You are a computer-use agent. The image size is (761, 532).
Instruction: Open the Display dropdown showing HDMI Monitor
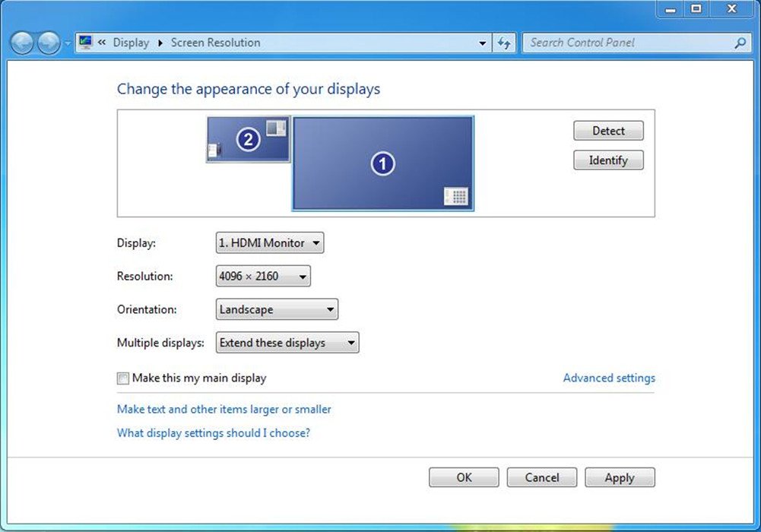[x=270, y=243]
